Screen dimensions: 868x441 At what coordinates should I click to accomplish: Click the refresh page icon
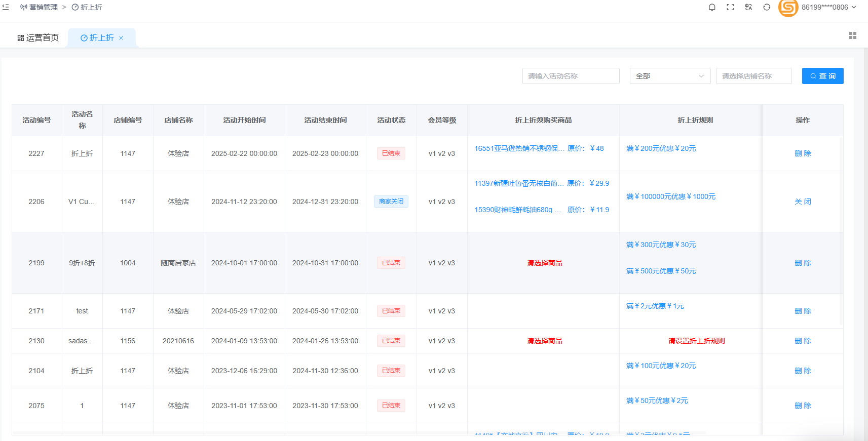click(x=767, y=7)
